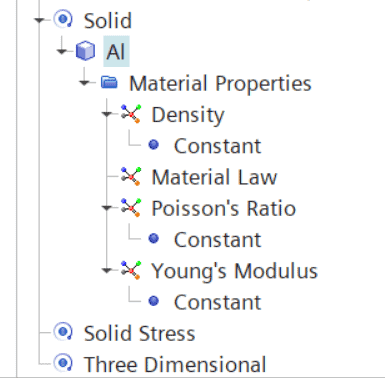Screen dimensions: 385x378
Task: Click the Solid model radio icon
Action: click(63, 20)
